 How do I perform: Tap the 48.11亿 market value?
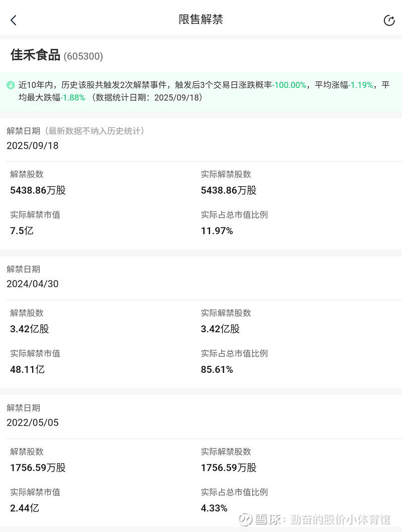coord(27,369)
